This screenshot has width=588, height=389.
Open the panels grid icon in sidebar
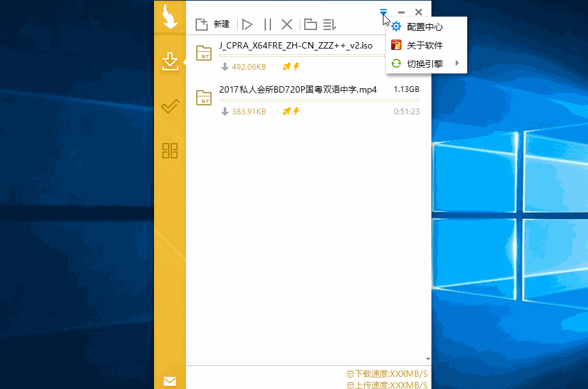(169, 151)
